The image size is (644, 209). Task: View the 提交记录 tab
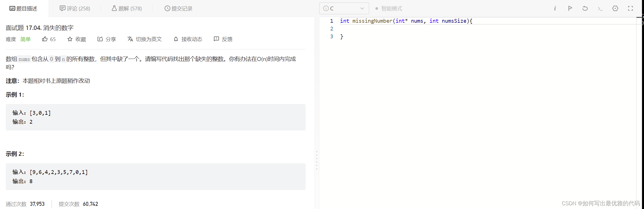click(178, 9)
